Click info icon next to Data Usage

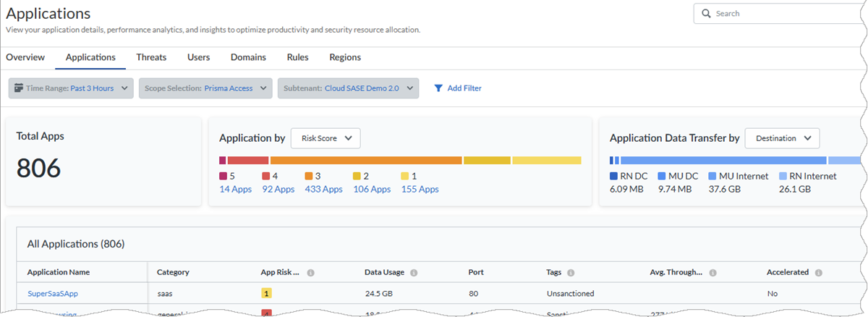point(414,273)
